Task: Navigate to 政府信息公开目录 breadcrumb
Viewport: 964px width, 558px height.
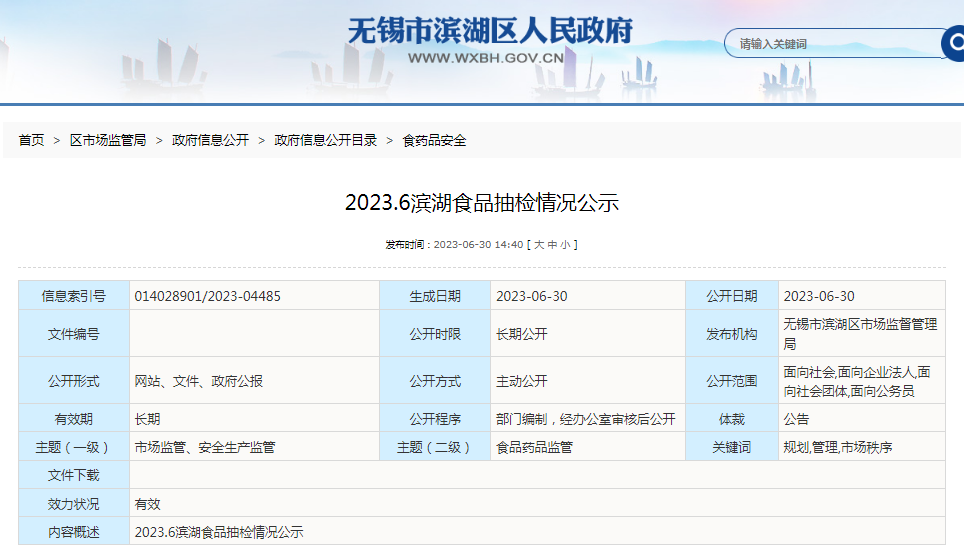Action: 326,140
